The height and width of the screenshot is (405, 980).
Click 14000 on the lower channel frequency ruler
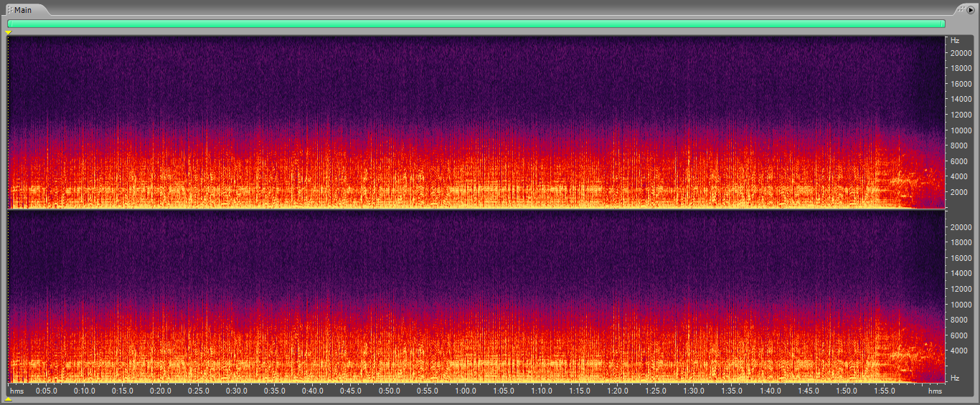tap(961, 274)
